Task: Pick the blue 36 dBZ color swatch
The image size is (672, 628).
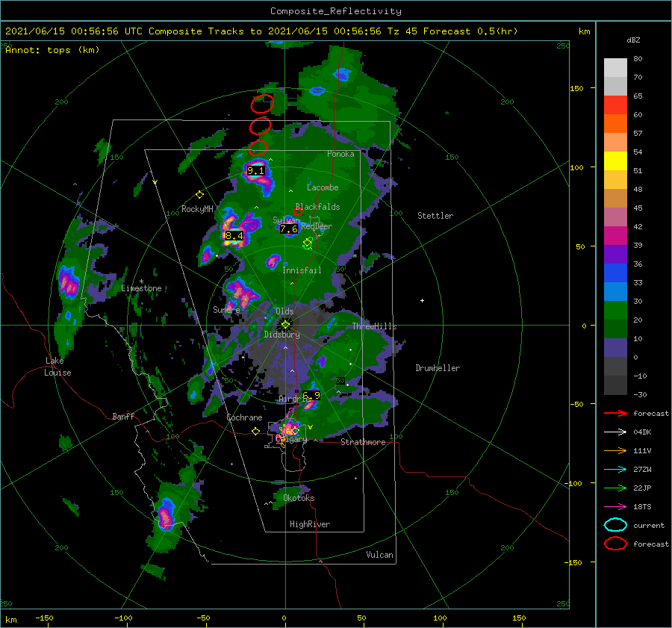Action: click(615, 273)
